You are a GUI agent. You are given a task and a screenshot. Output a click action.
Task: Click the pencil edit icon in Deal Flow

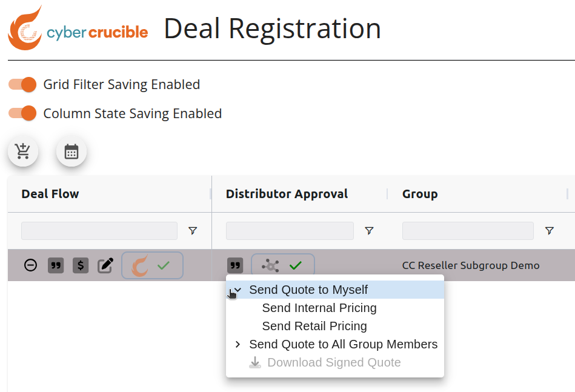click(x=105, y=265)
